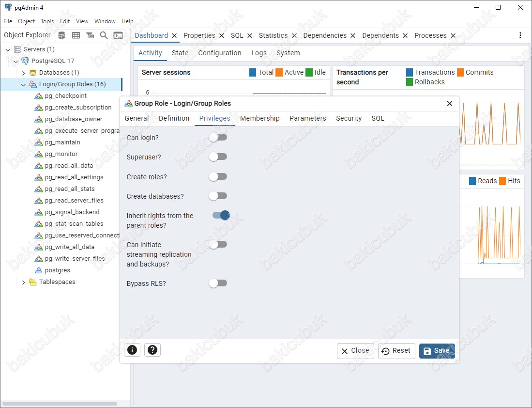Turn on the Bypass RLS switch

[218, 283]
